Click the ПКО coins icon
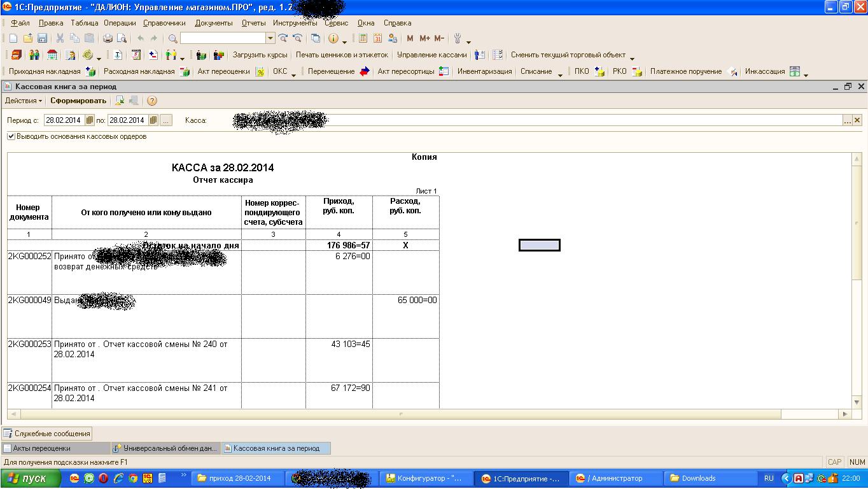 [599, 71]
